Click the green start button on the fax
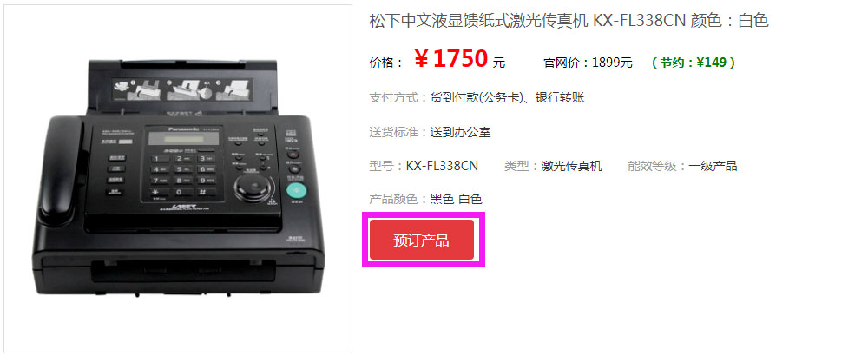Image resolution: width=868 pixels, height=356 pixels. tap(297, 191)
